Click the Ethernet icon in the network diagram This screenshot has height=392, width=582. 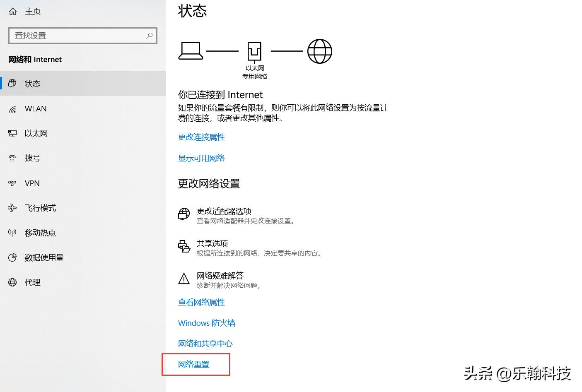254,51
